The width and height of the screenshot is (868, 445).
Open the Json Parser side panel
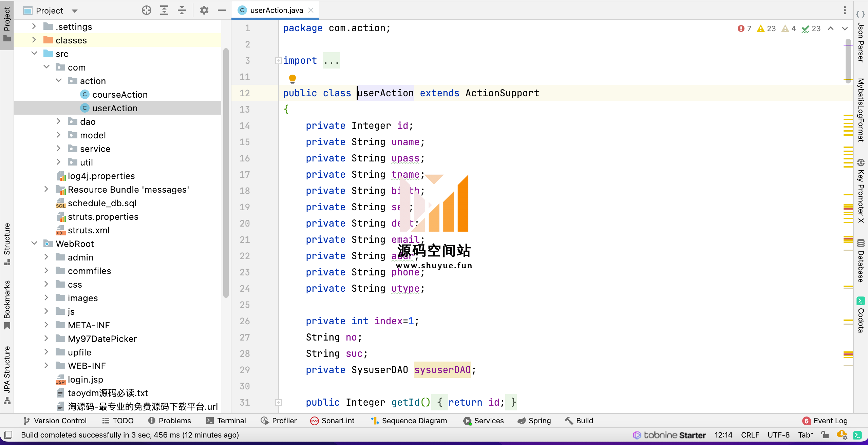click(x=861, y=37)
